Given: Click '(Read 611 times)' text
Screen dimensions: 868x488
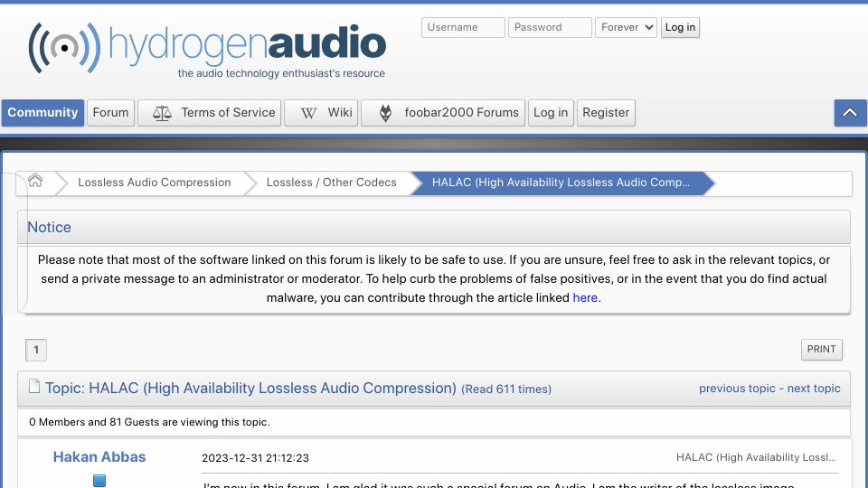Looking at the screenshot, I should click(506, 389).
